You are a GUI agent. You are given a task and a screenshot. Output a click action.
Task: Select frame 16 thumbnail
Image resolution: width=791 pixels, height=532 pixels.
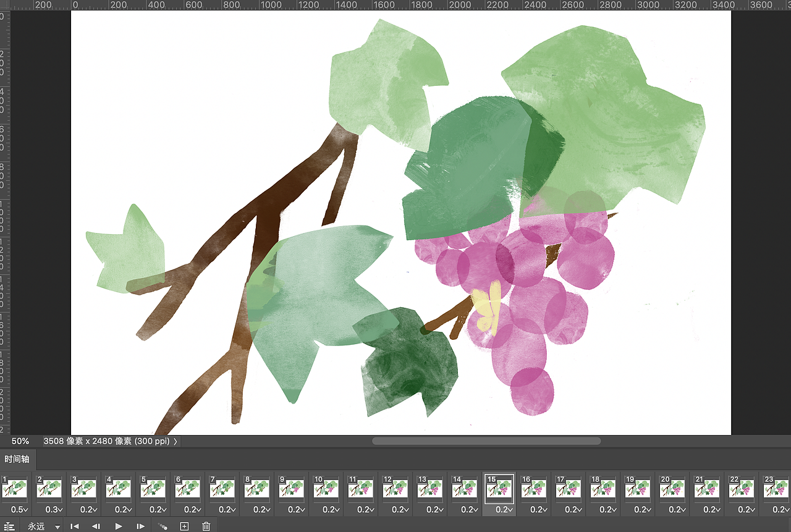tap(534, 489)
